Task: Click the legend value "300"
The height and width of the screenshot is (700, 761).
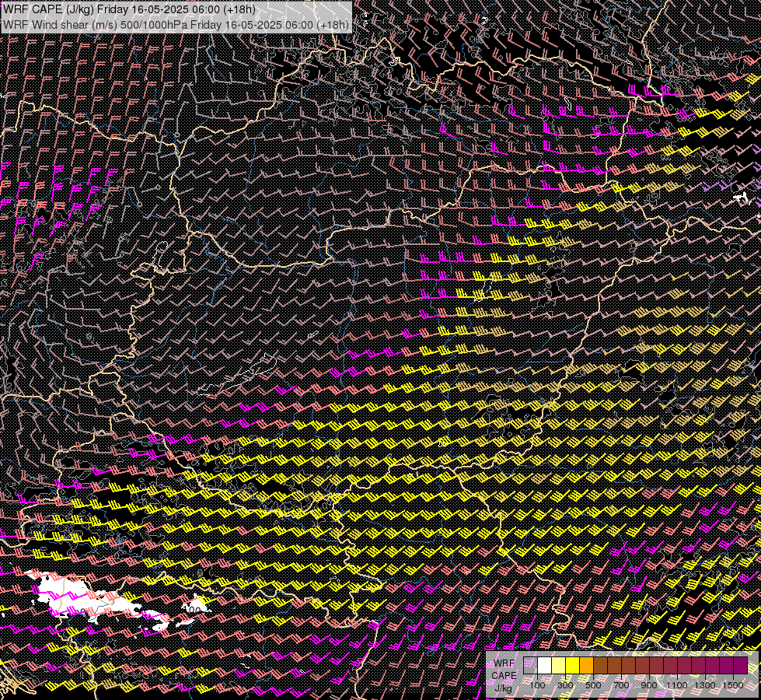Action: pos(565,685)
